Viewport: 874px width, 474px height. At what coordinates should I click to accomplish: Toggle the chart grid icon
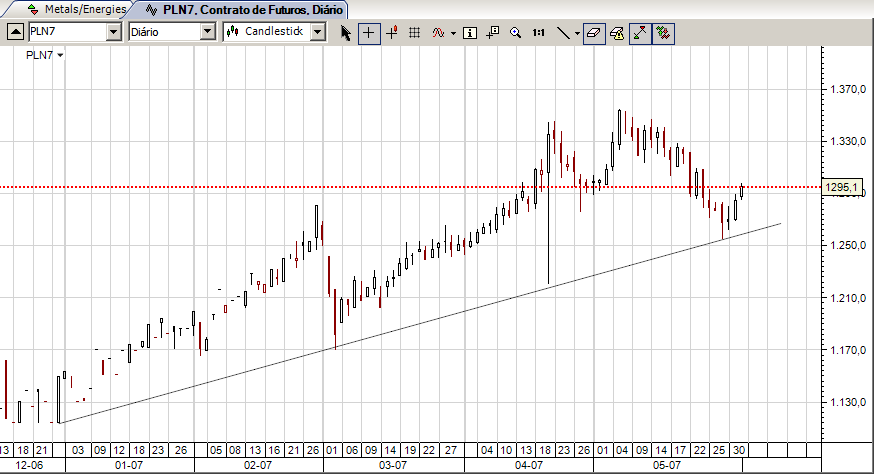tap(414, 33)
